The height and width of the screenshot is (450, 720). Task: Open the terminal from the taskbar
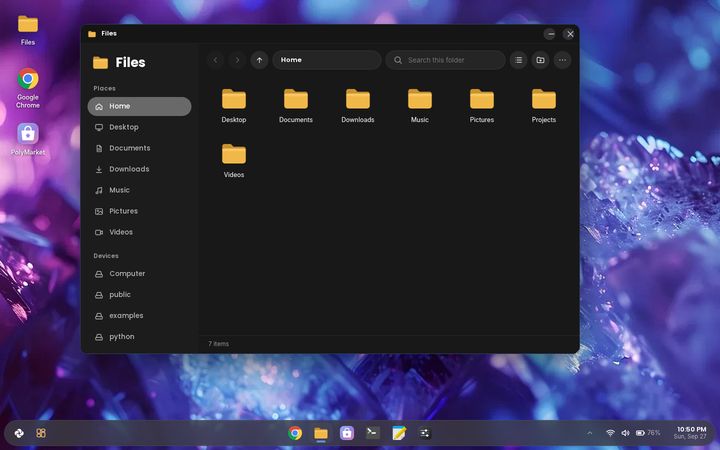tap(373, 433)
